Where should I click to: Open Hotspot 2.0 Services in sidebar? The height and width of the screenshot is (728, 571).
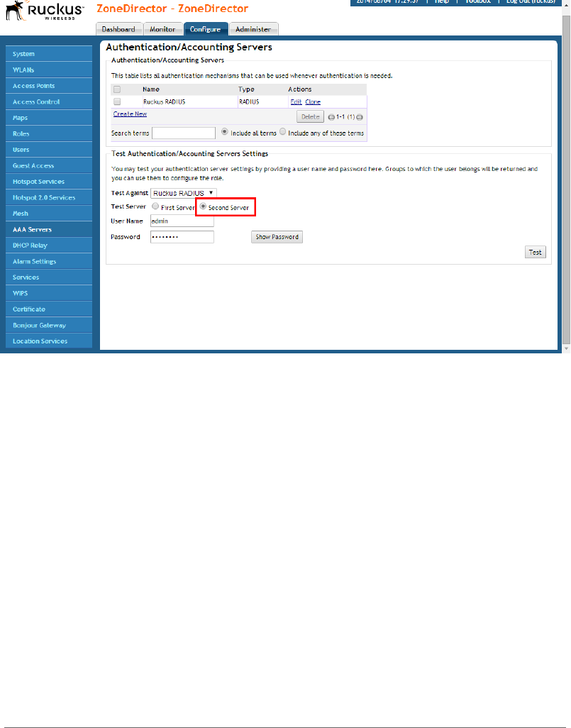(x=49, y=197)
